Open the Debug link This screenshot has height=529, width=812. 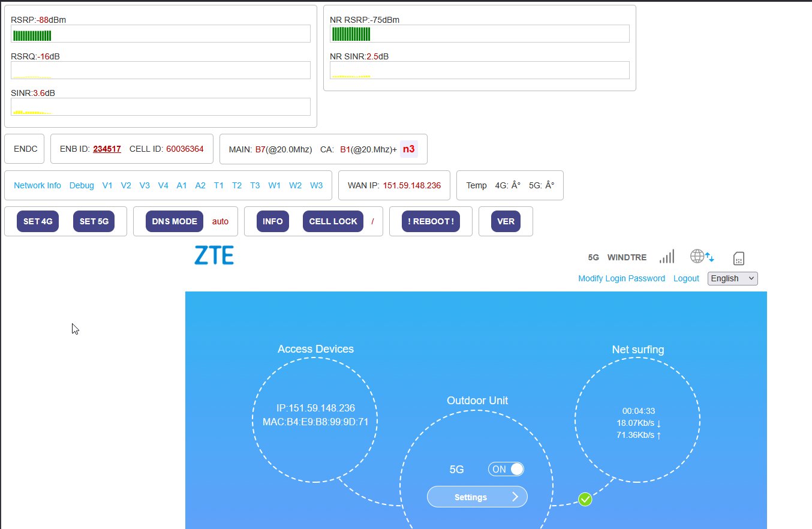pos(82,185)
